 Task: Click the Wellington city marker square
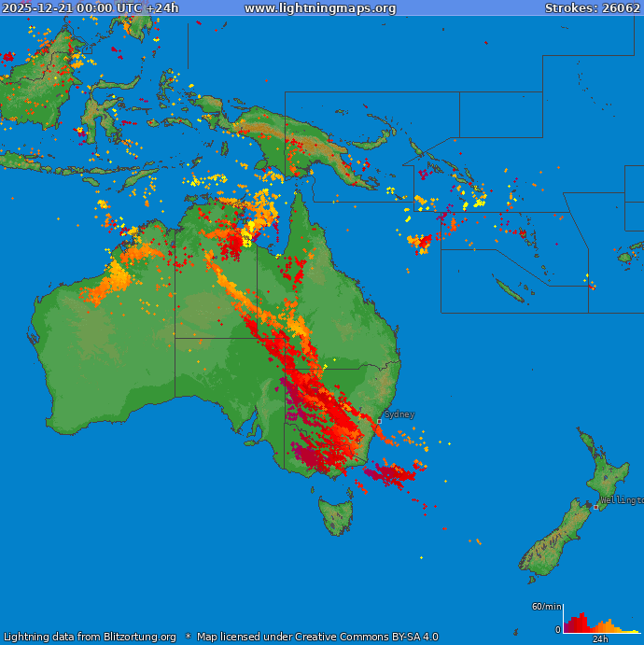click(x=595, y=507)
